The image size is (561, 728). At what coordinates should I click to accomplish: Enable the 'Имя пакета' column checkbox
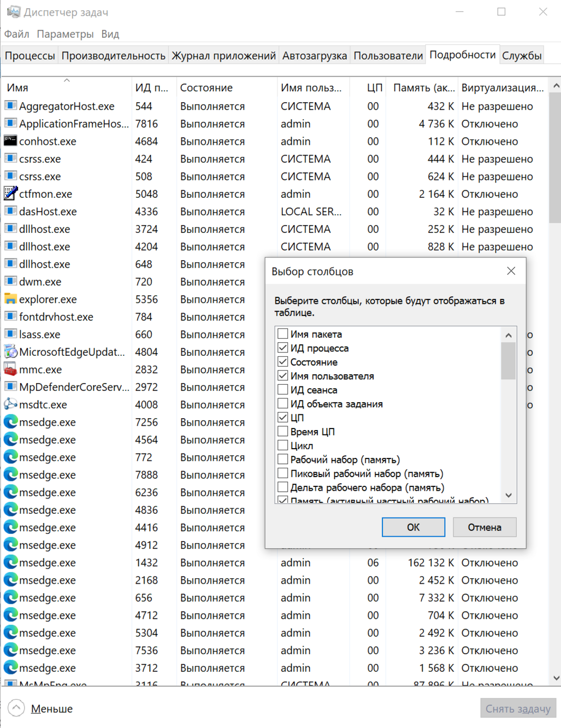pyautogui.click(x=282, y=334)
